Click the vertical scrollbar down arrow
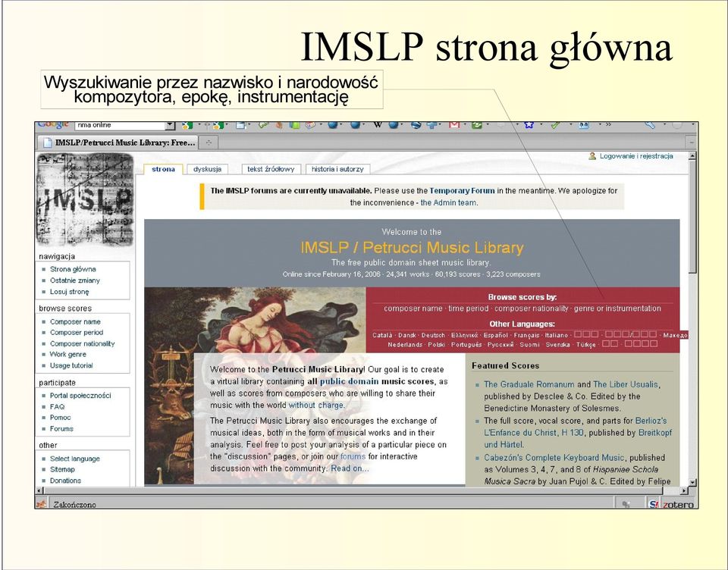This screenshot has width=728, height=570. click(x=692, y=482)
